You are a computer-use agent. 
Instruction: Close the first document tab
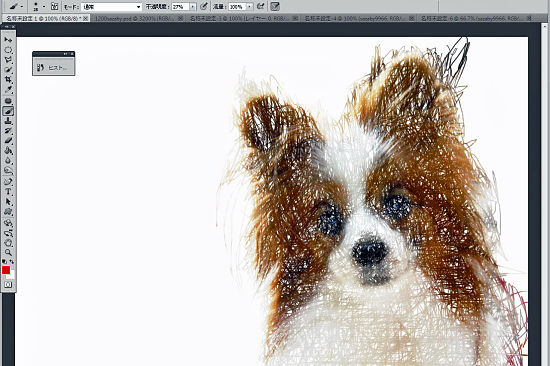86,18
